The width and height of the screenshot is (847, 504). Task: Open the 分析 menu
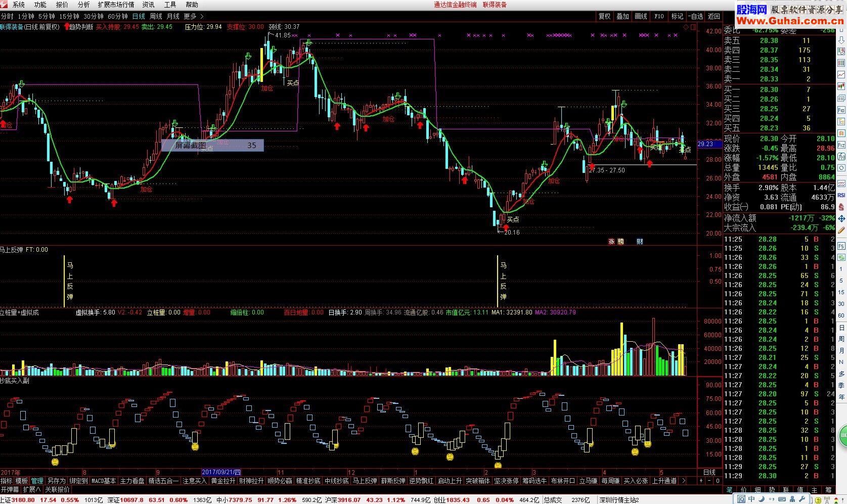point(83,5)
